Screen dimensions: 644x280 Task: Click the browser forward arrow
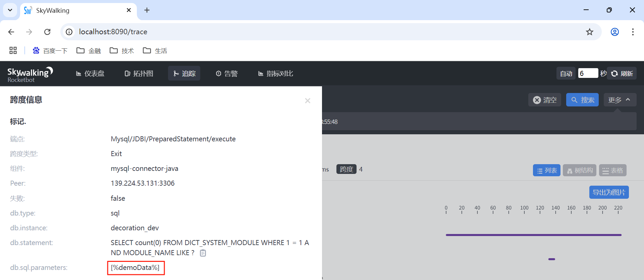click(x=29, y=32)
